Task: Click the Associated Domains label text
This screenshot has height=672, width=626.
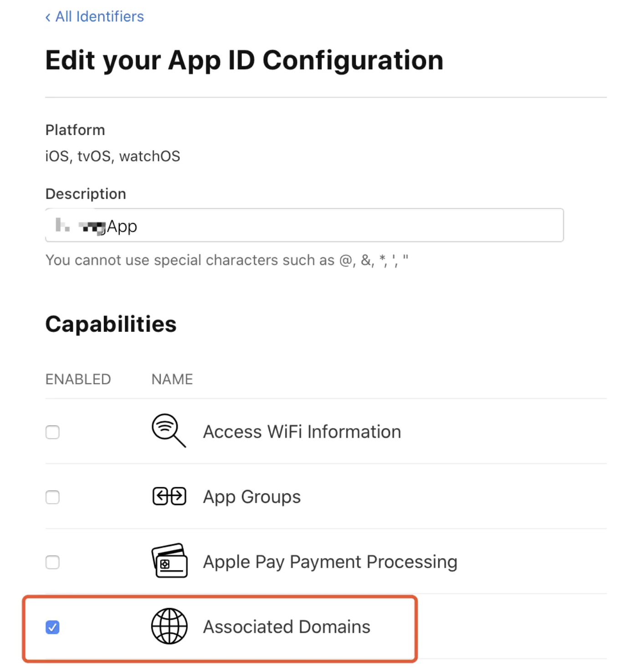Action: click(x=286, y=626)
